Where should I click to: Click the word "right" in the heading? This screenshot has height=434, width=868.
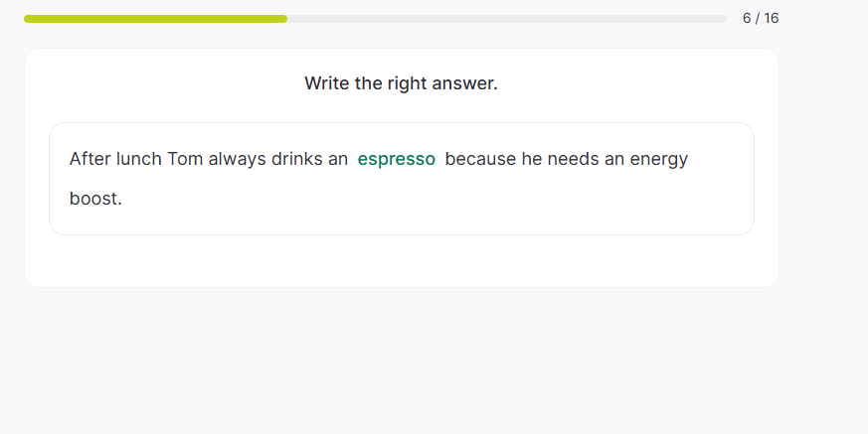(x=412, y=83)
